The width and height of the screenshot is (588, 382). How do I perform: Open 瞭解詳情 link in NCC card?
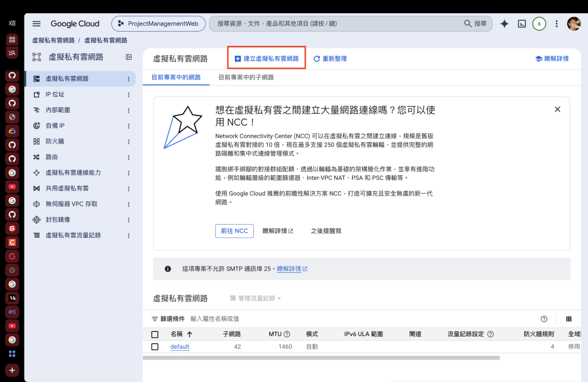(x=278, y=231)
